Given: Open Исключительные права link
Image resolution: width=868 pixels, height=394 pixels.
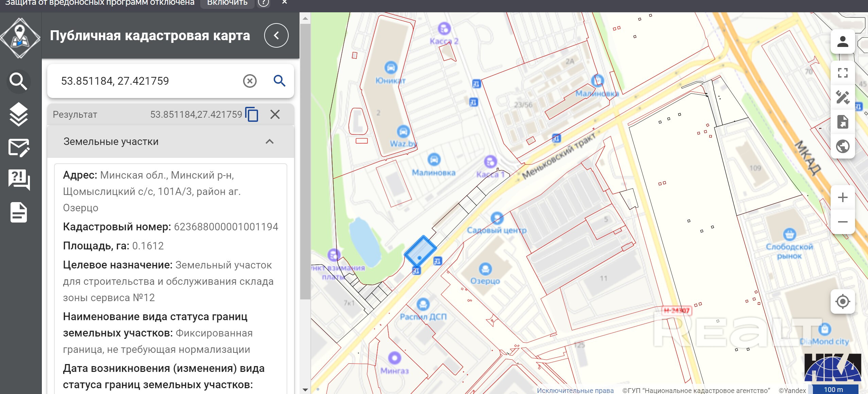Looking at the screenshot, I should coord(575,390).
